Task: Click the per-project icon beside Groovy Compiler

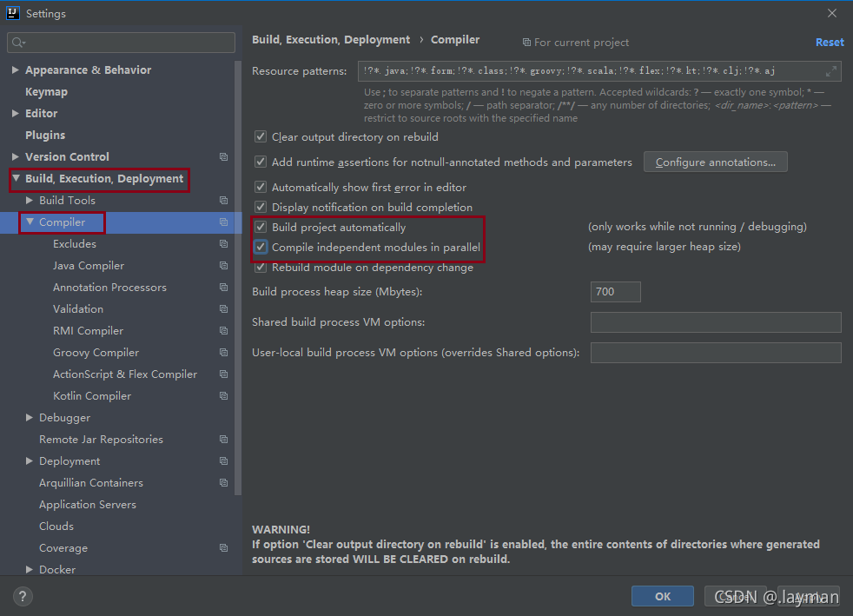Action: (223, 353)
